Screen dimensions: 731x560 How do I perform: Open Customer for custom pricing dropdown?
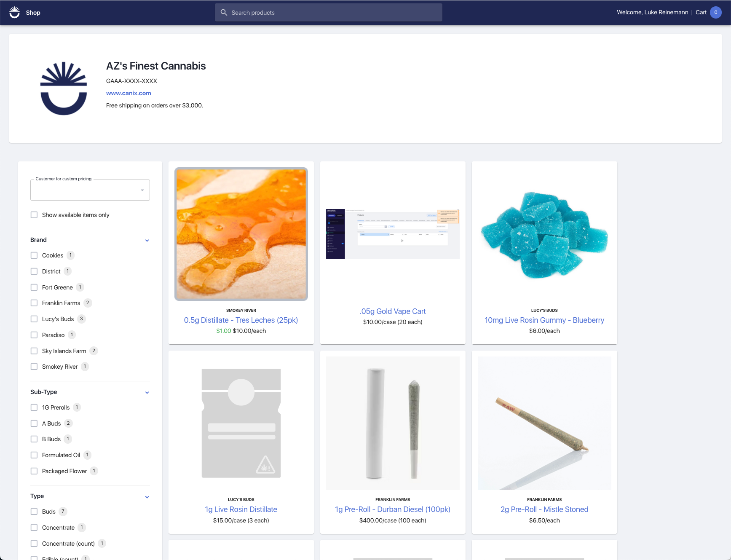click(90, 190)
